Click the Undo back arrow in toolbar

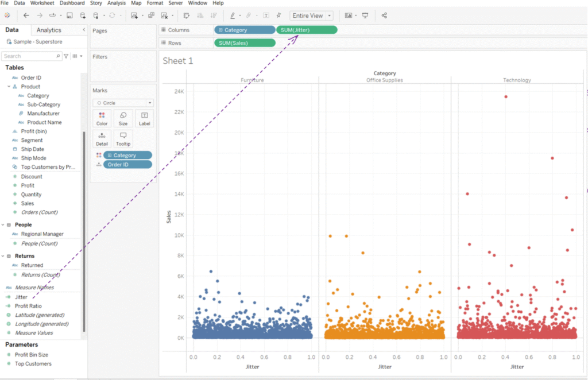26,15
